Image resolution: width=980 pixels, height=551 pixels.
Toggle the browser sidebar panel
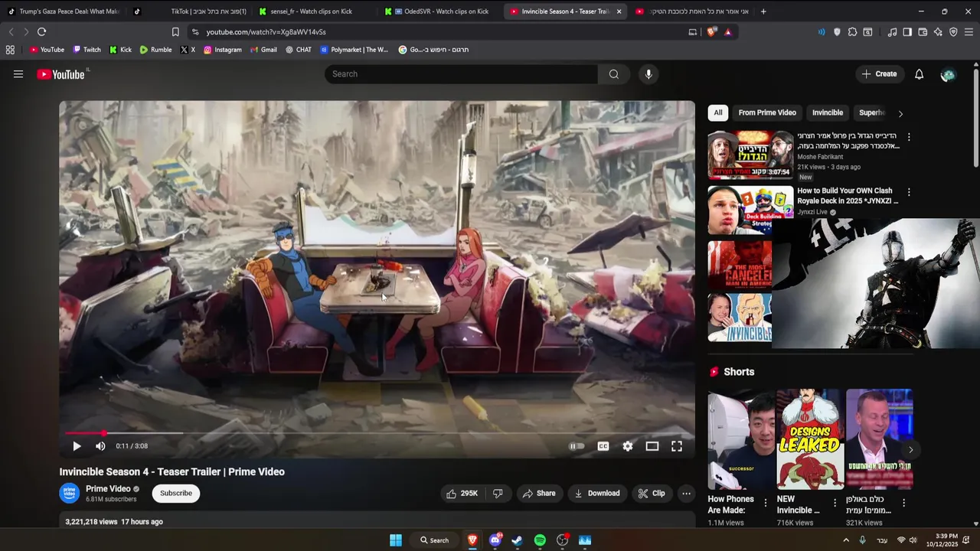click(x=907, y=32)
